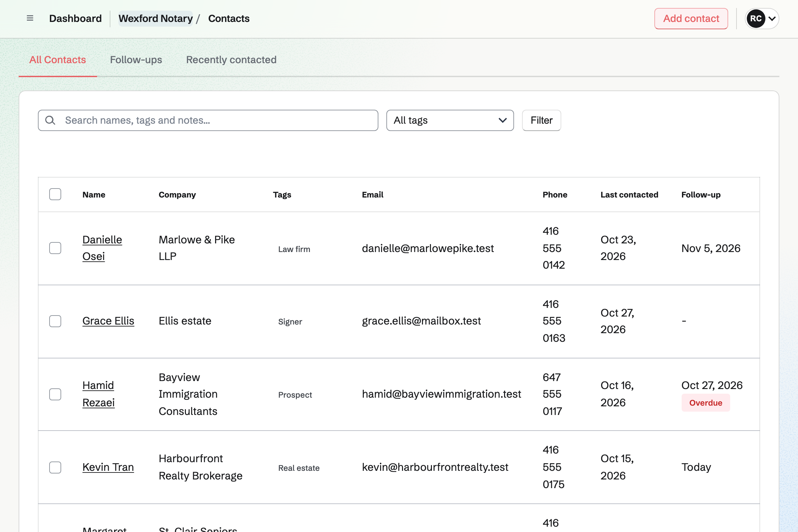Click the danielle@marlowepike.test email
798x532 pixels.
(x=428, y=248)
